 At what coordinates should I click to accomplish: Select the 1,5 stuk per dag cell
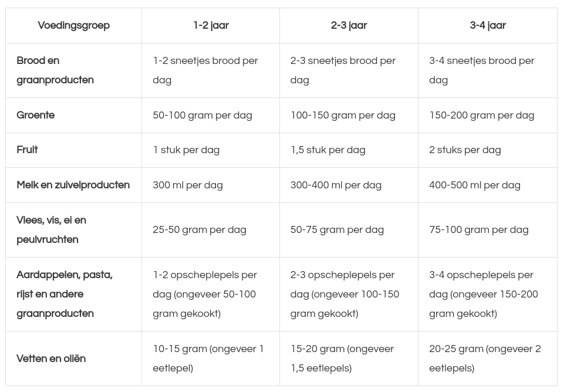pyautogui.click(x=327, y=150)
